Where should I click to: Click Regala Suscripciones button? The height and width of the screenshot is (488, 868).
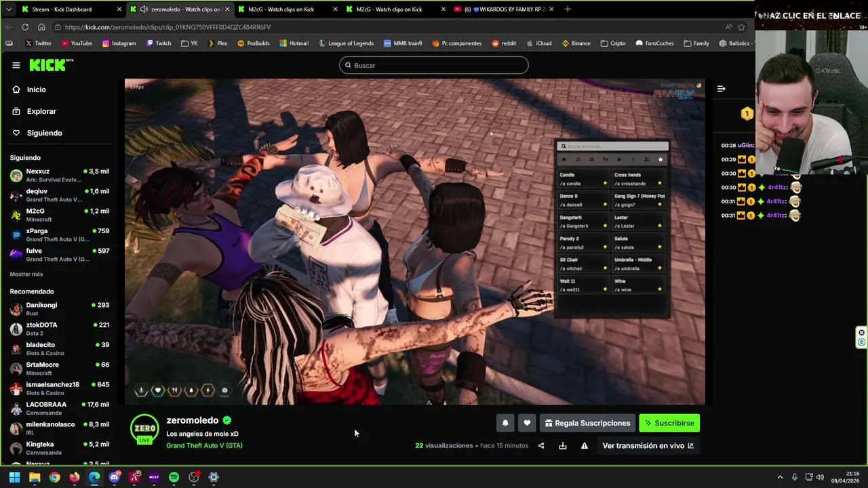click(x=587, y=423)
